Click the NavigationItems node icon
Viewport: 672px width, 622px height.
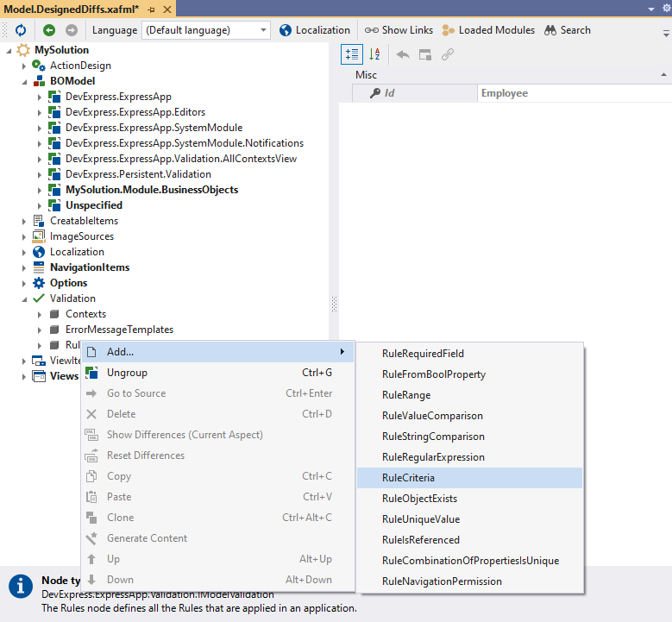(x=39, y=267)
